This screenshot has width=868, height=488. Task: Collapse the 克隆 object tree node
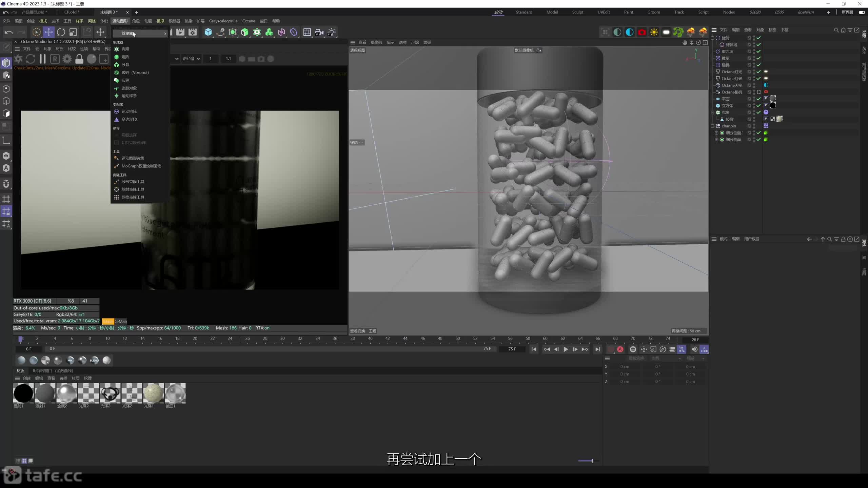(712, 112)
